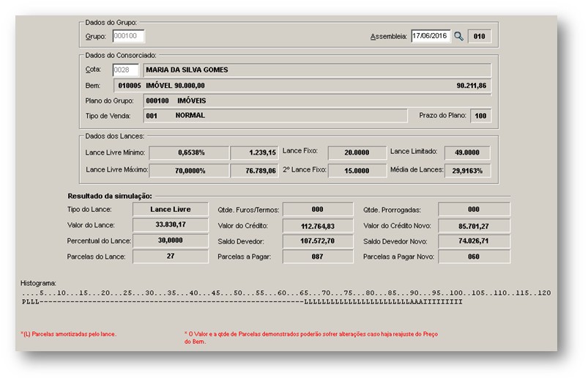588x382 pixels.
Task: Click Lance Livre Mínimo value 1.239,15
Action: [x=254, y=153]
